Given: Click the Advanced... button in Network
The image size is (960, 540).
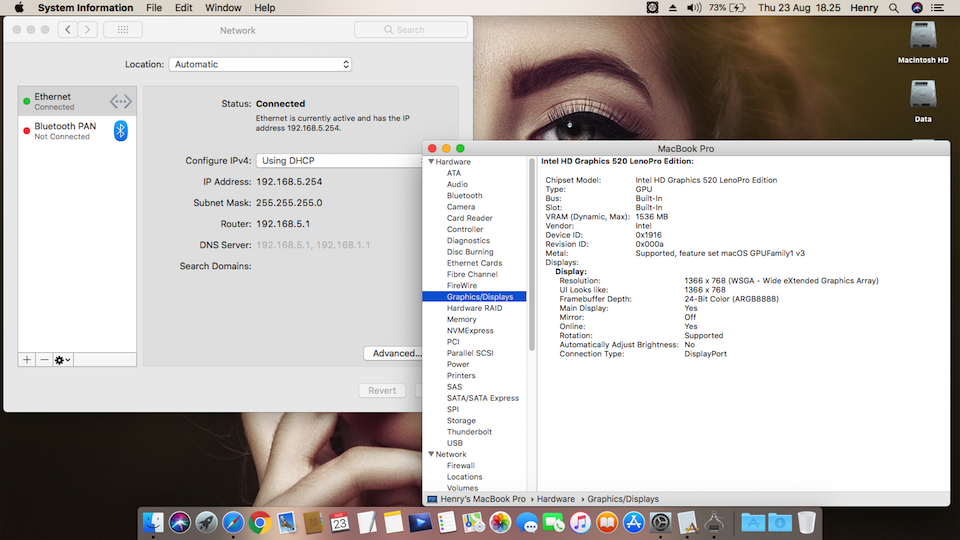Looking at the screenshot, I should pyautogui.click(x=394, y=353).
